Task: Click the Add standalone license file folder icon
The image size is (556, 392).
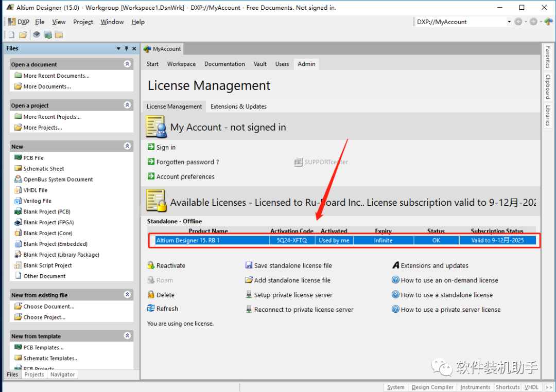Action: 249,280
